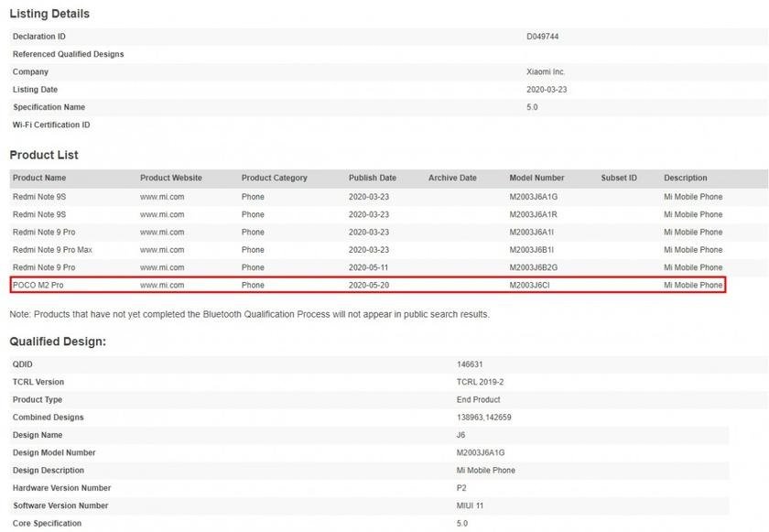Select the POCO M2 Pro product name

tap(38, 285)
